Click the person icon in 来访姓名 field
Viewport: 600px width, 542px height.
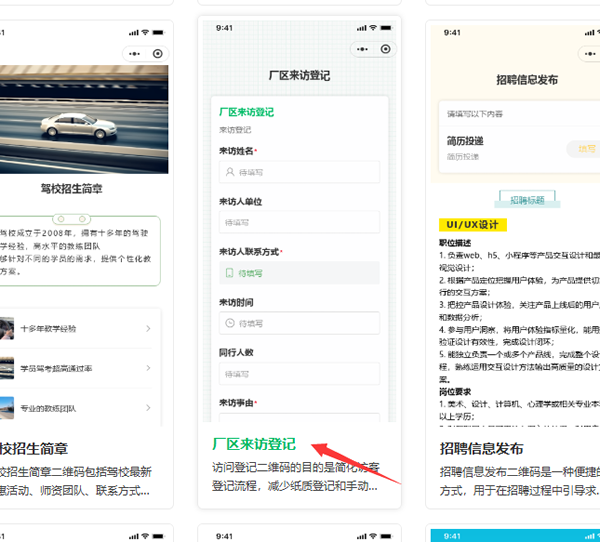[230, 172]
